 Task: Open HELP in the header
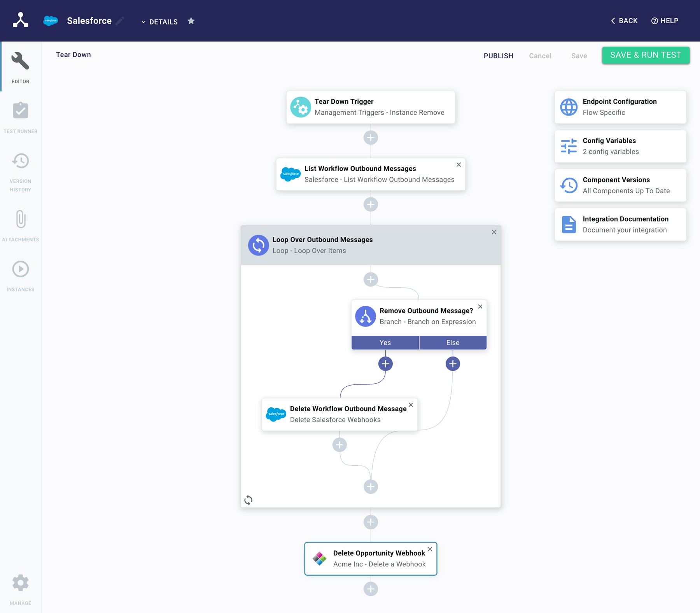click(665, 21)
